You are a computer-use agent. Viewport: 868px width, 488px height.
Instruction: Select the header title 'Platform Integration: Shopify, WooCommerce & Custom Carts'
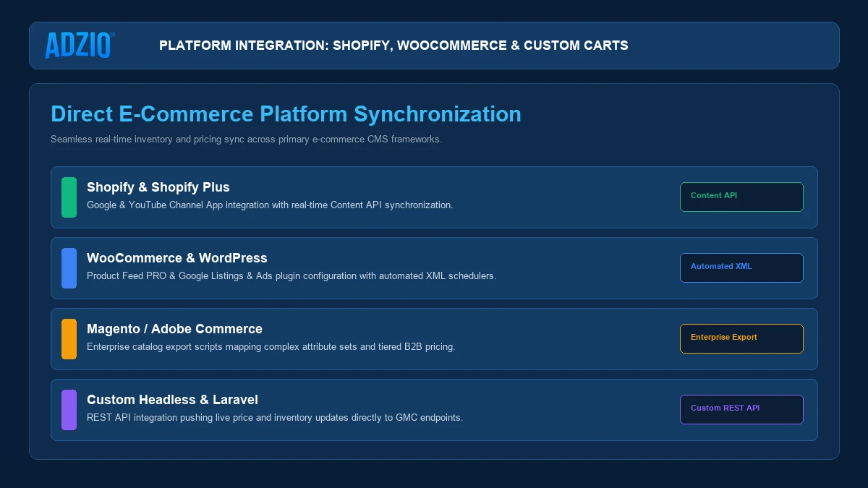[393, 46]
